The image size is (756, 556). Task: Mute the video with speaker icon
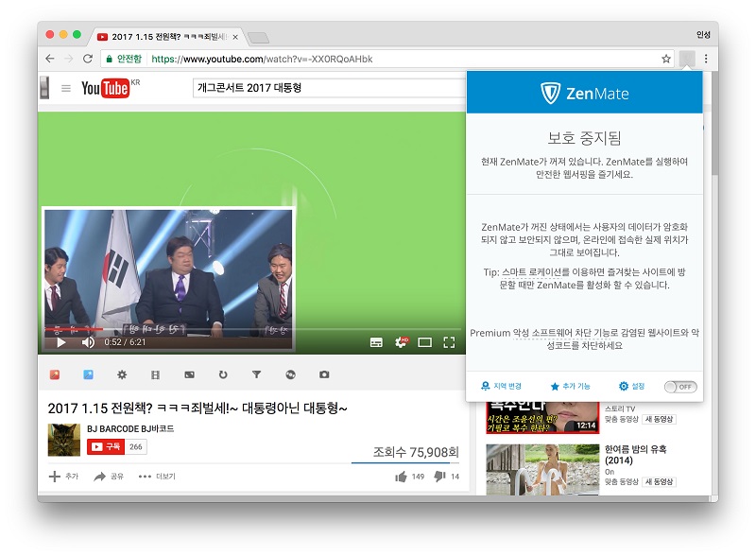tap(88, 342)
